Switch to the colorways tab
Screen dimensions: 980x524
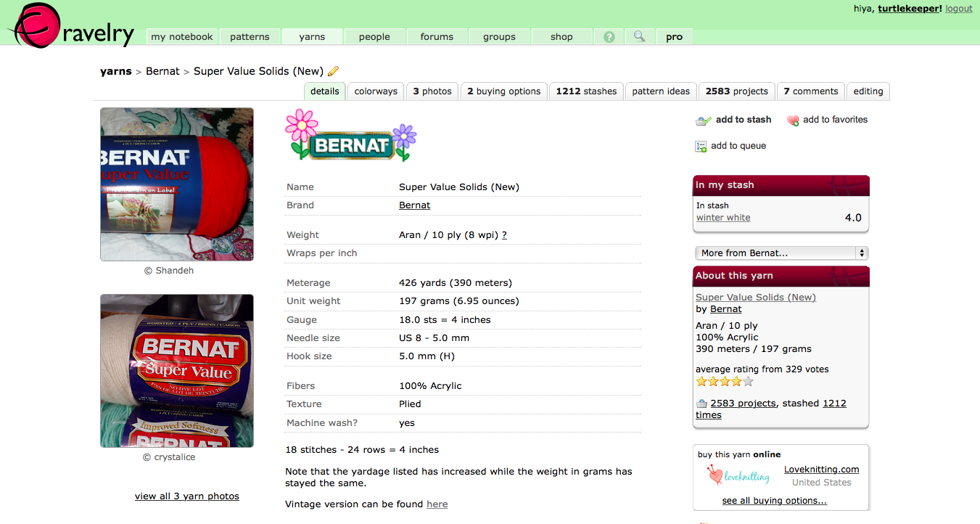coord(376,91)
